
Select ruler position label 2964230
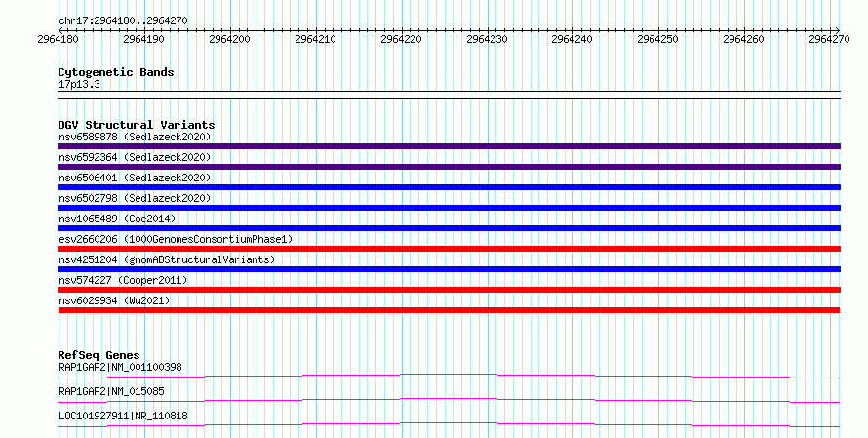coord(487,39)
